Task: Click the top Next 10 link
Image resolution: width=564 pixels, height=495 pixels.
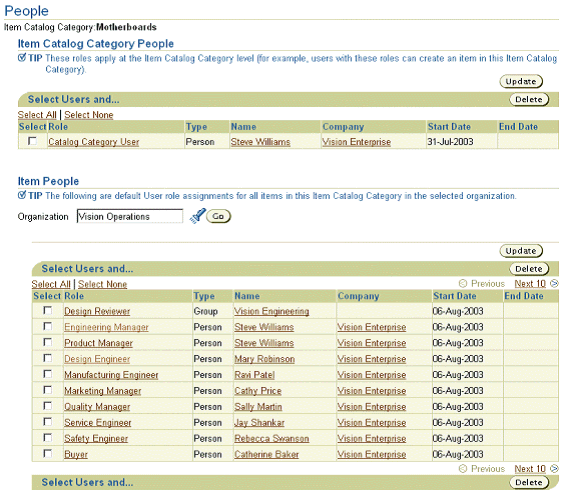Action: point(530,283)
